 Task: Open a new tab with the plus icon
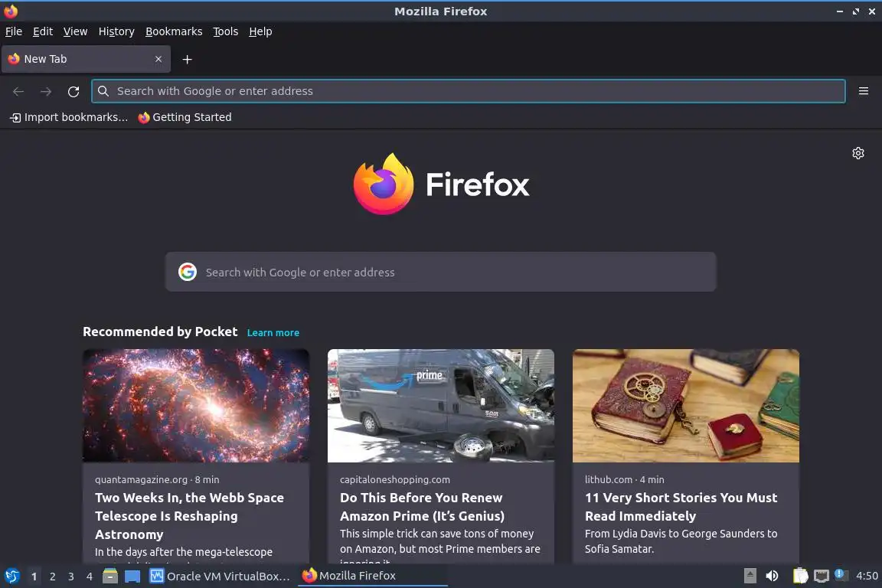(188, 59)
